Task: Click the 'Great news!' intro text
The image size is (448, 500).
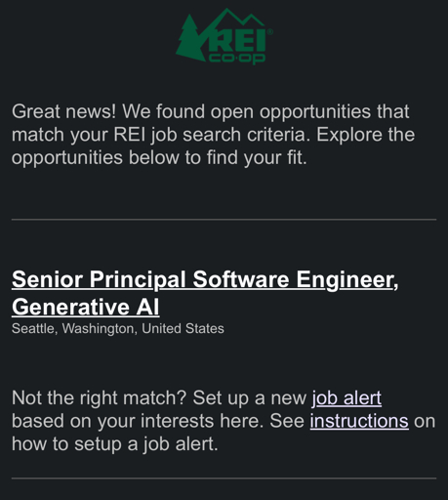Action: 63,111
